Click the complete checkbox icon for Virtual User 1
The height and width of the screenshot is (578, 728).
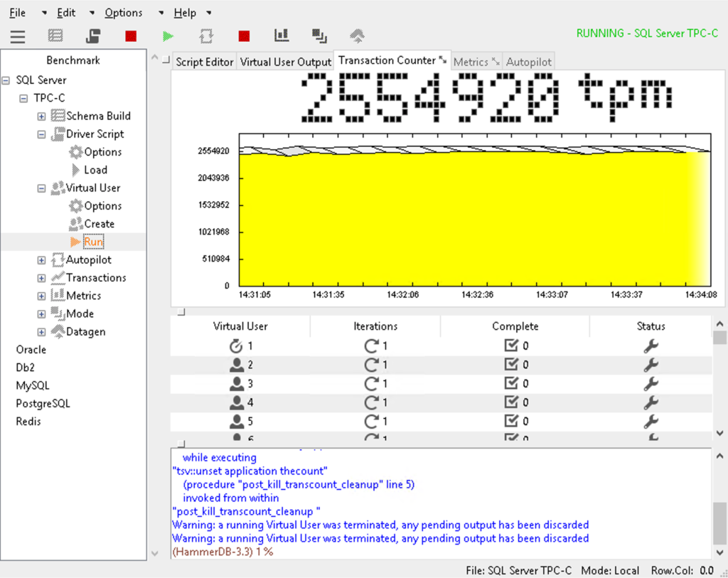tap(511, 346)
